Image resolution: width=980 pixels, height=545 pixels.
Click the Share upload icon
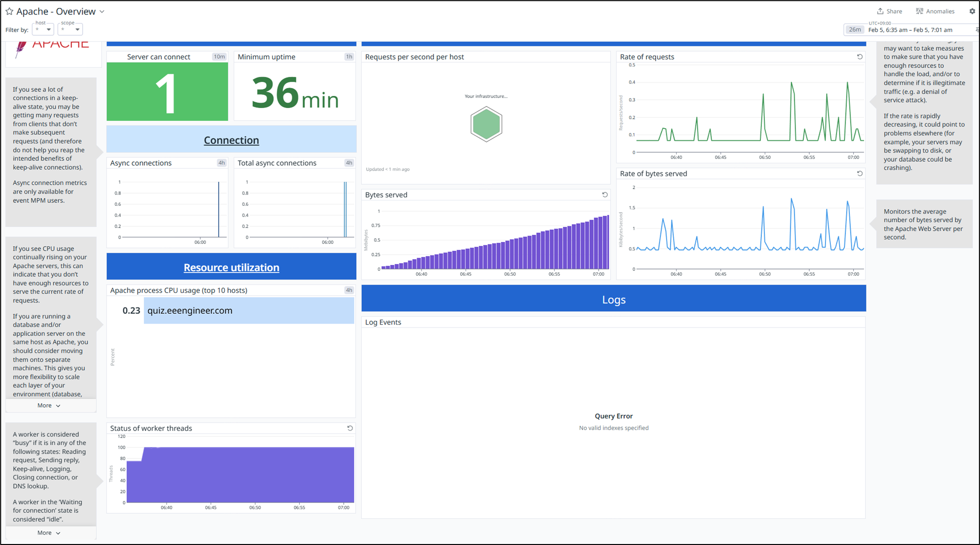(x=880, y=11)
